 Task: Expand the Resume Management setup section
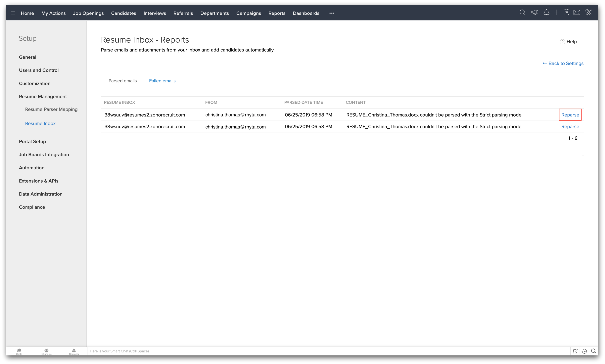pyautogui.click(x=43, y=96)
